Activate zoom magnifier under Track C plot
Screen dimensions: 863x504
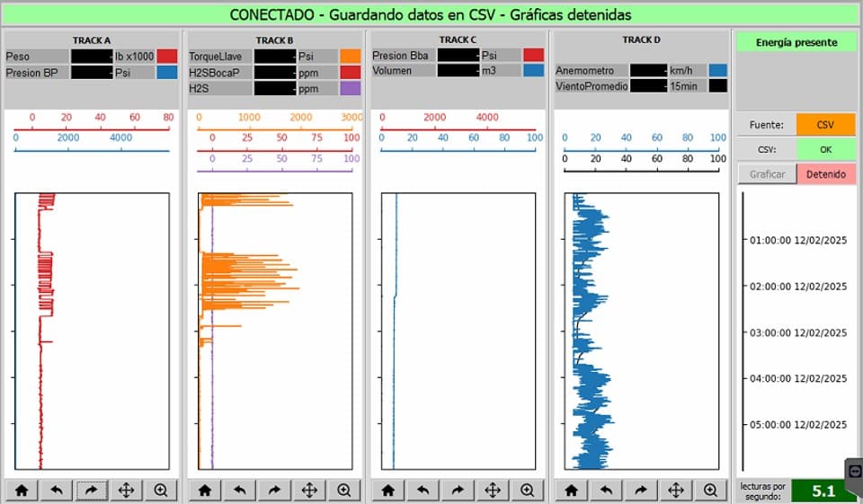coord(528,490)
